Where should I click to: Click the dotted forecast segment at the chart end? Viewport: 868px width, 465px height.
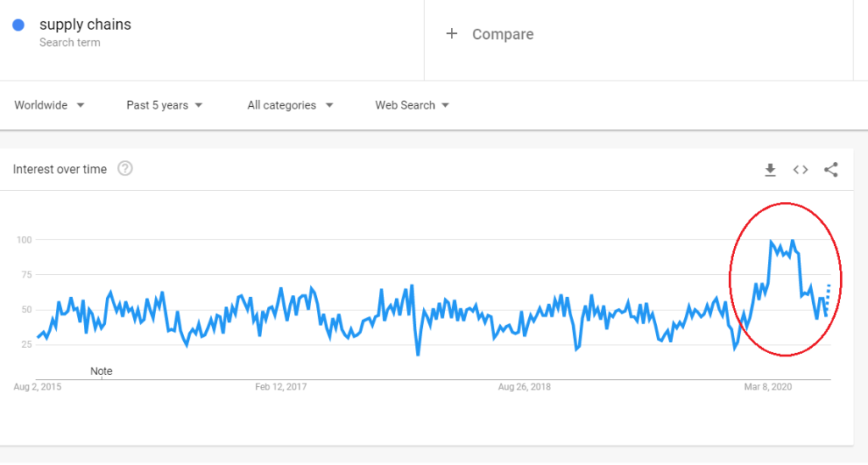tap(827, 300)
